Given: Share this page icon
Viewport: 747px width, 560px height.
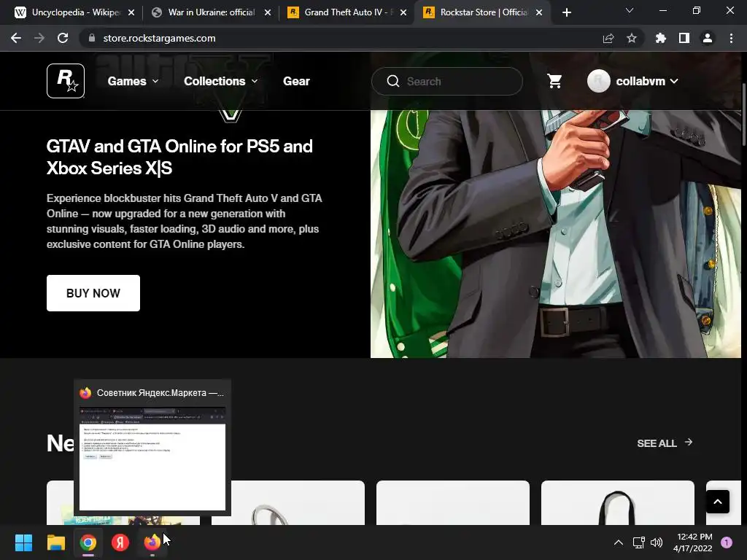Looking at the screenshot, I should pos(608,38).
